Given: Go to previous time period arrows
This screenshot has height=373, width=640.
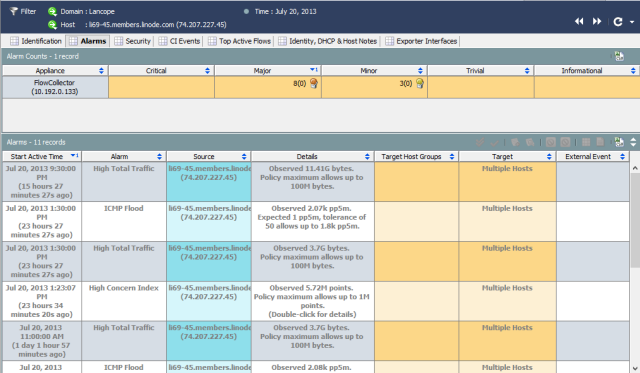Looking at the screenshot, I should click(x=579, y=21).
